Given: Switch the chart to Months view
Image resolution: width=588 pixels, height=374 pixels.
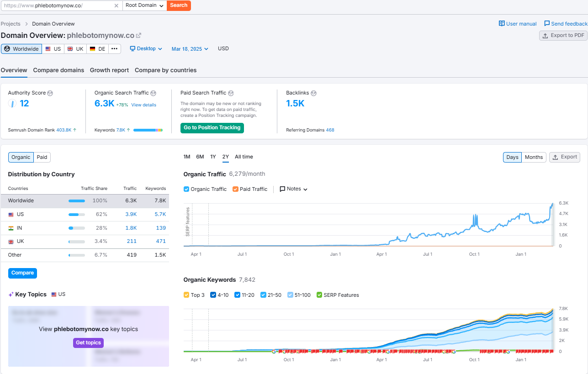Looking at the screenshot, I should [x=534, y=157].
